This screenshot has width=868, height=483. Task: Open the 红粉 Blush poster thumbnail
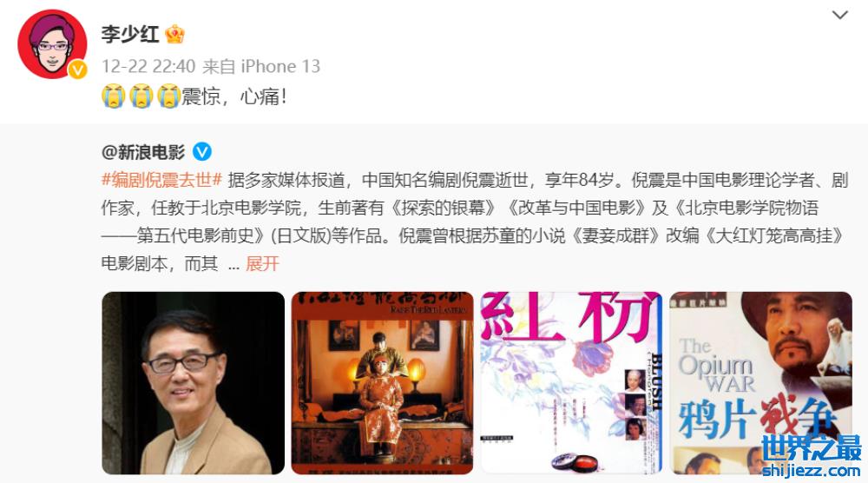tap(572, 383)
